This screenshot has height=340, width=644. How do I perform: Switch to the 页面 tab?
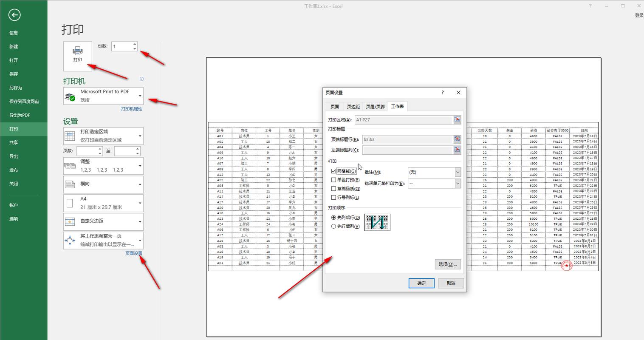pyautogui.click(x=335, y=107)
